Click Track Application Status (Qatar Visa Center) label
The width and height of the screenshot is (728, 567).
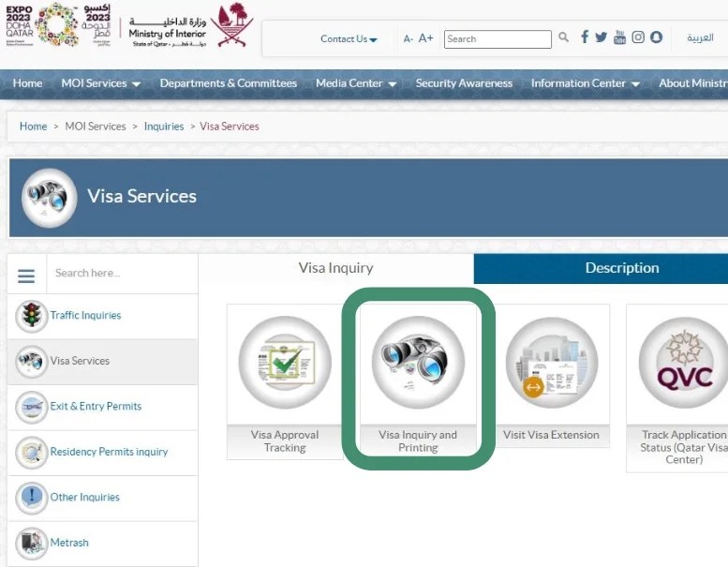(x=684, y=447)
